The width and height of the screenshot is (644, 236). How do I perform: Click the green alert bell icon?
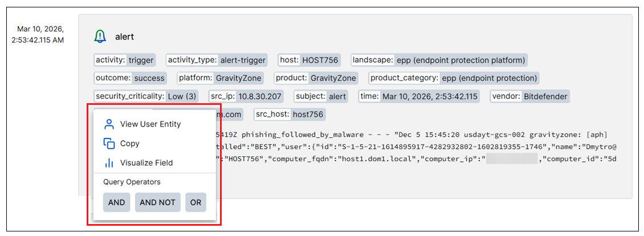pyautogui.click(x=100, y=36)
